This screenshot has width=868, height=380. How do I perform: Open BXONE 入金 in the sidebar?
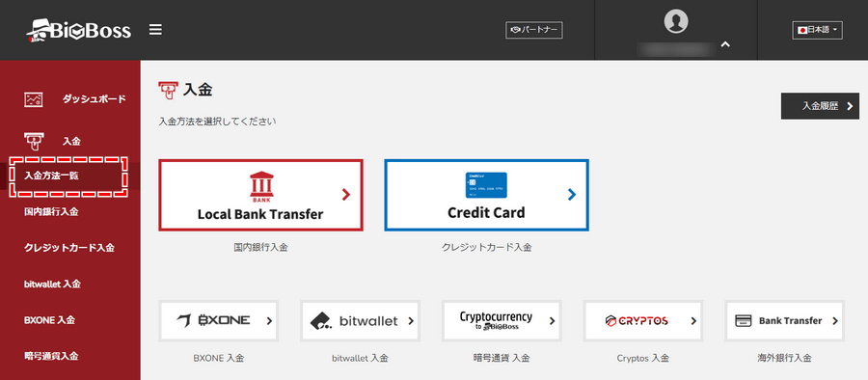[x=50, y=319]
